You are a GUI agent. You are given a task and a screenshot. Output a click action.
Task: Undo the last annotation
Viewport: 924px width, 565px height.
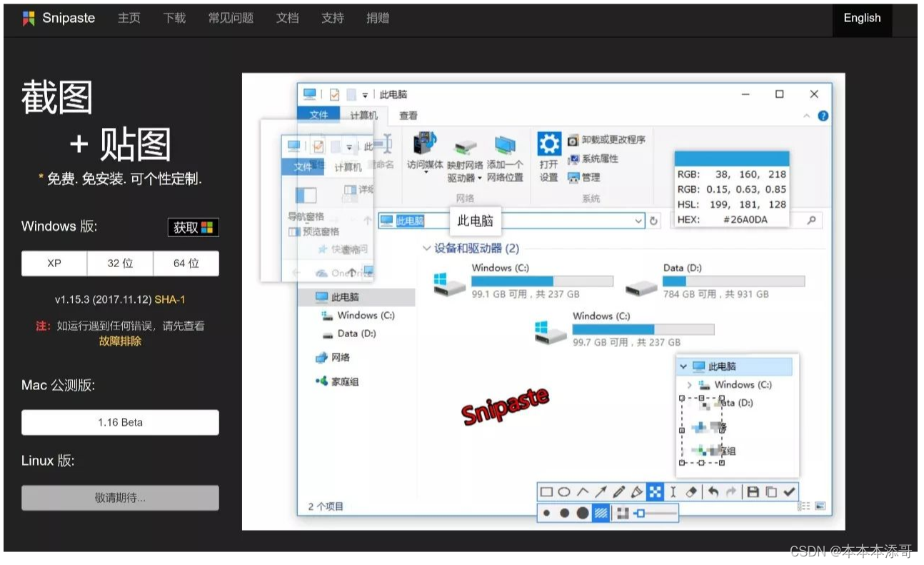pyautogui.click(x=713, y=492)
